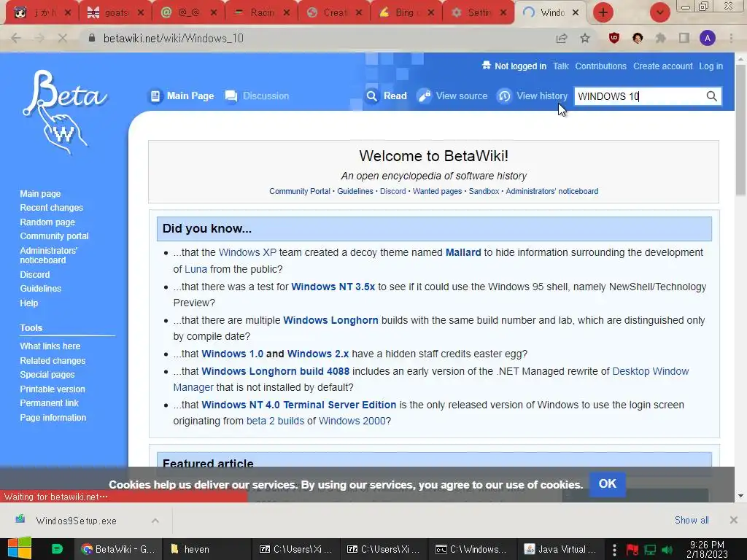
Task: Close the Racin tab
Action: coord(286,13)
